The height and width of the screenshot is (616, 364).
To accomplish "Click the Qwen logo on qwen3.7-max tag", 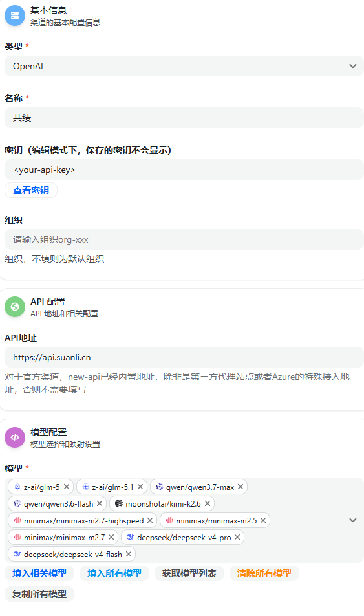I will [x=160, y=487].
